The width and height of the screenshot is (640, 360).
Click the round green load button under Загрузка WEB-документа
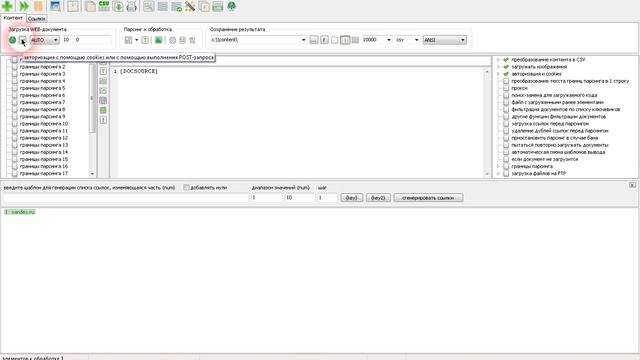12,40
